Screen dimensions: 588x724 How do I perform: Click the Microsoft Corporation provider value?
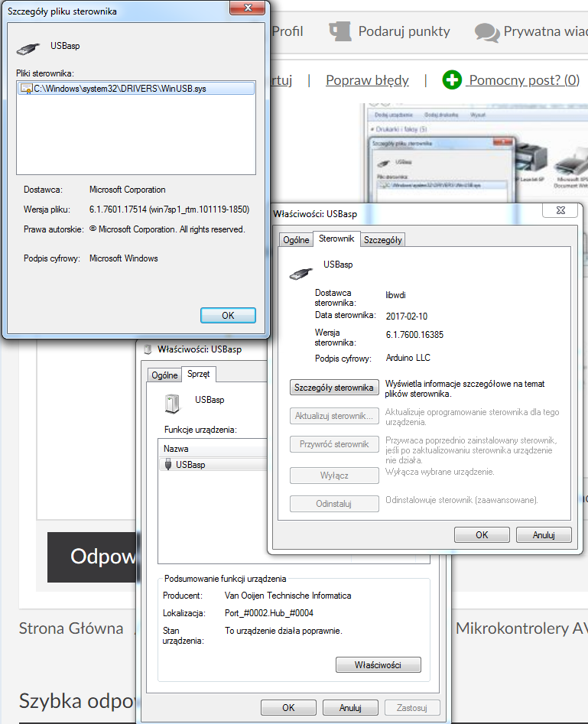coord(128,190)
